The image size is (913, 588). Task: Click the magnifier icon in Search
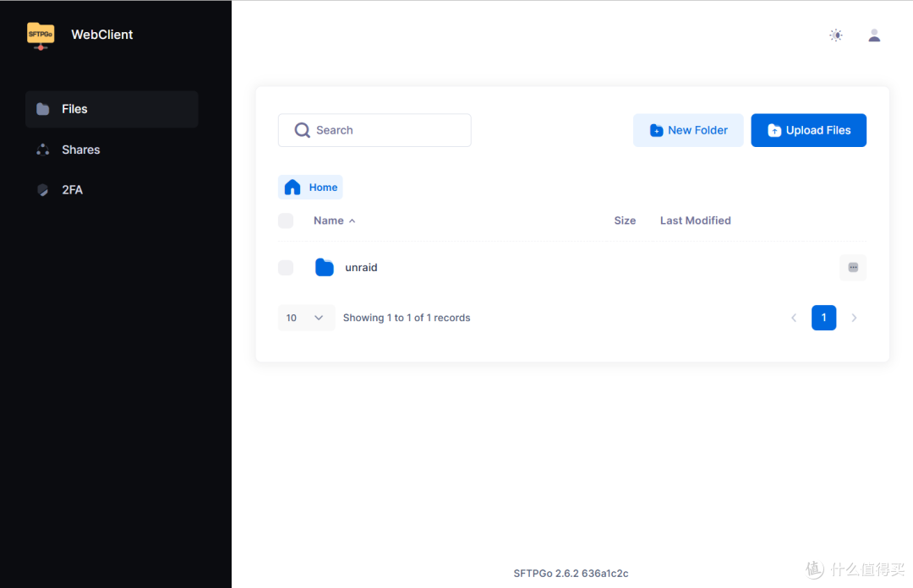coord(302,130)
